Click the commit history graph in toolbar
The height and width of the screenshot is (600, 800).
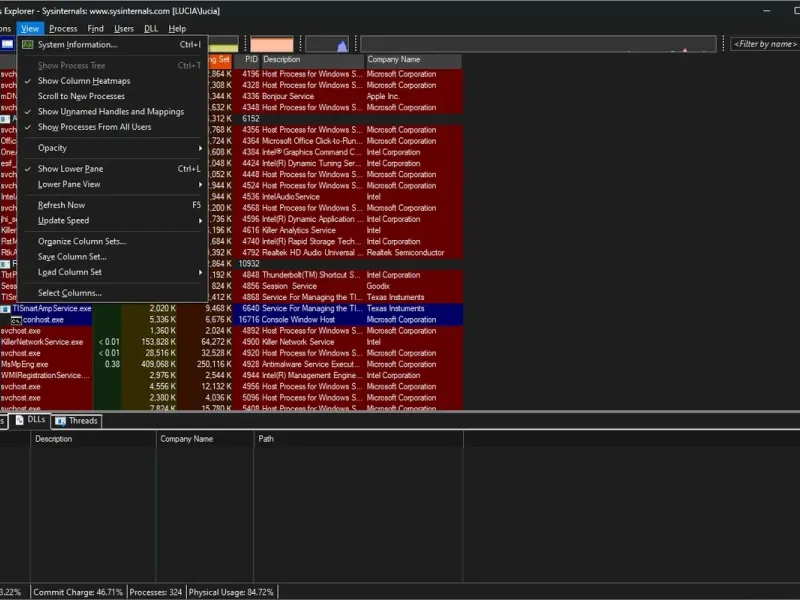pyautogui.click(x=224, y=45)
